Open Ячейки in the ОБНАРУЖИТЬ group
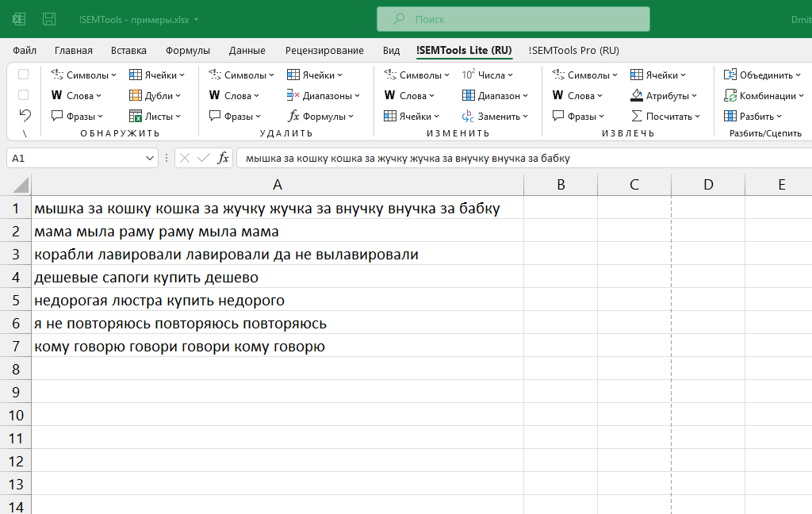The image size is (812, 514). coord(156,75)
